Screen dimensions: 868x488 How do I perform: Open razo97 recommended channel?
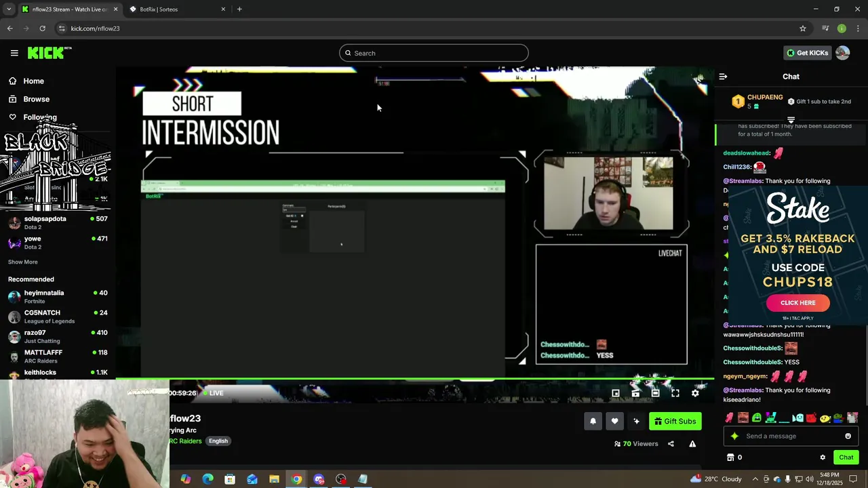pyautogui.click(x=58, y=336)
